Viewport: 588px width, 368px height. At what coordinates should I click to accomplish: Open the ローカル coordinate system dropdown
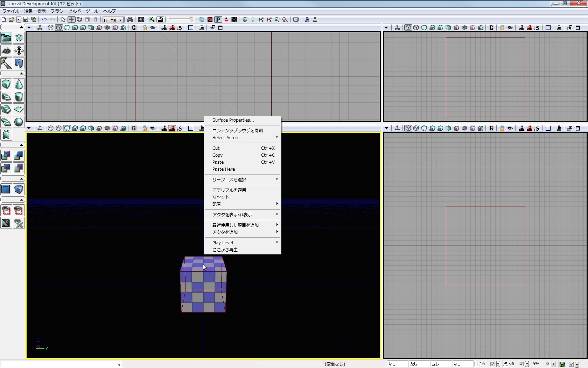pos(113,20)
